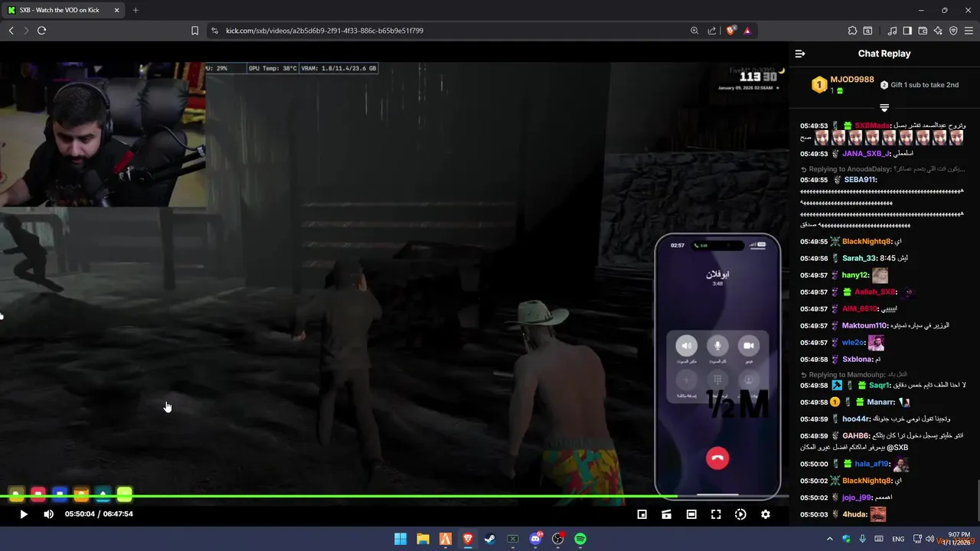Viewport: 980px width, 551px height.
Task: Open Spotify from taskbar
Action: (580, 539)
